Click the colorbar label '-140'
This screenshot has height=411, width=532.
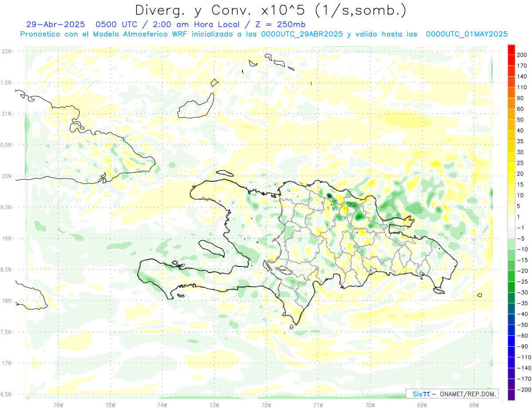[x=524, y=368]
